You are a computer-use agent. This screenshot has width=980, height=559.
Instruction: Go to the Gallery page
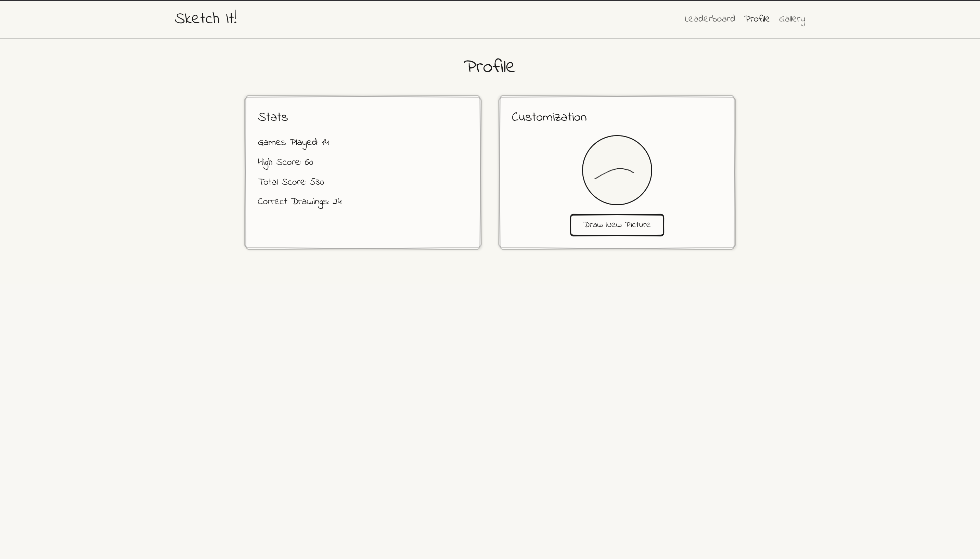tap(792, 19)
